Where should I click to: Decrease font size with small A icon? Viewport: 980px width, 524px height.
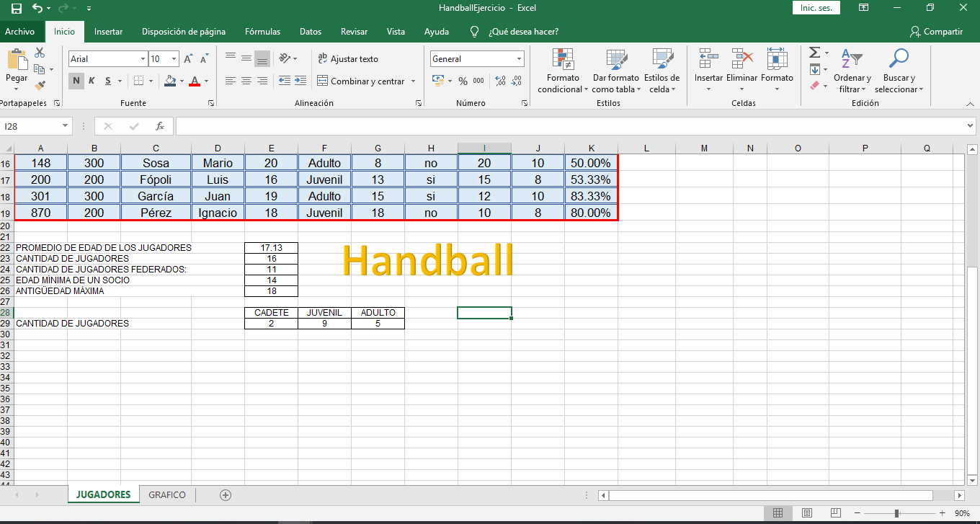pyautogui.click(x=204, y=59)
